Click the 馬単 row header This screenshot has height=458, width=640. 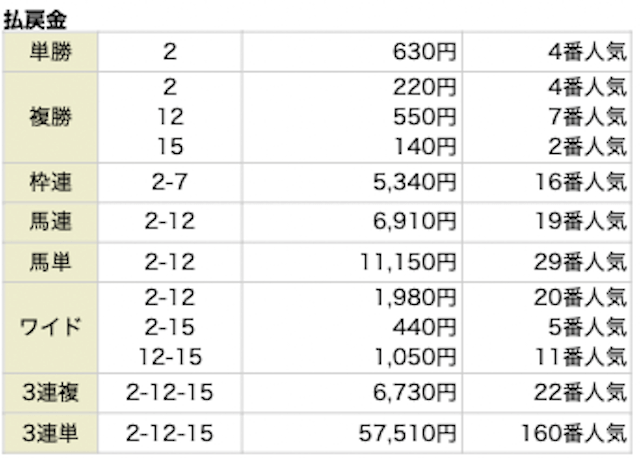(x=50, y=262)
